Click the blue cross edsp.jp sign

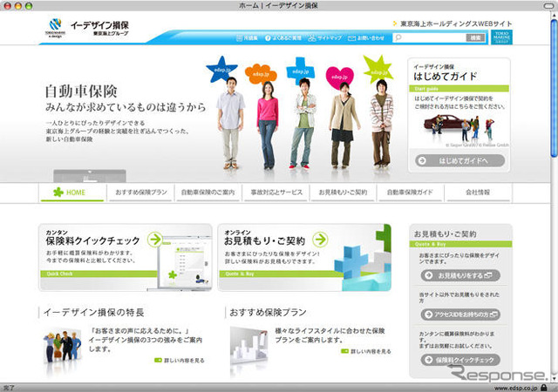tap(300, 71)
